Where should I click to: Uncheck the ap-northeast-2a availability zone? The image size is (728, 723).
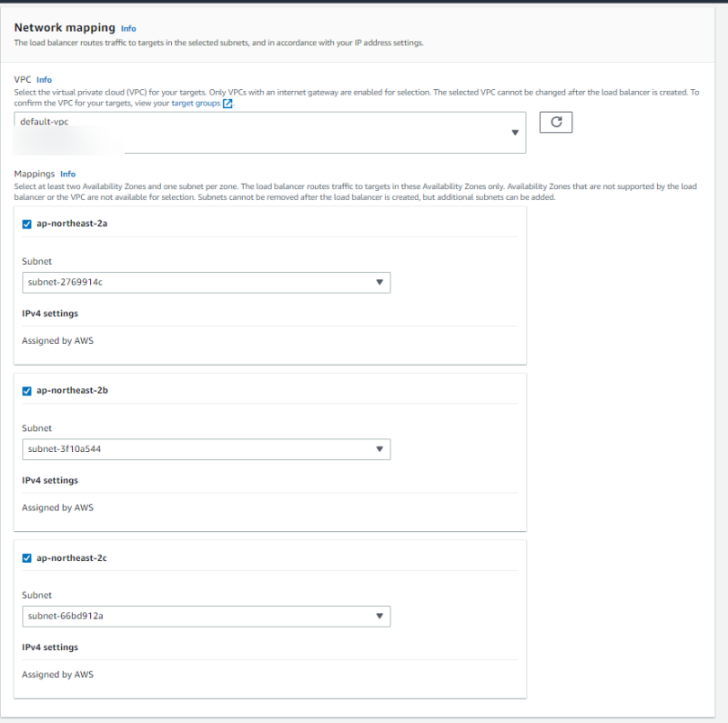[26, 224]
